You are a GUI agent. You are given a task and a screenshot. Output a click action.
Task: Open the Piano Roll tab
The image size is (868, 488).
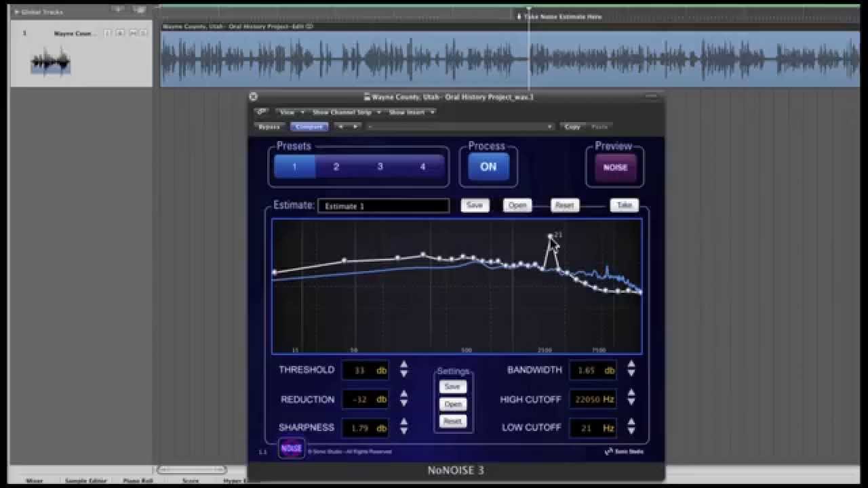[138, 481]
